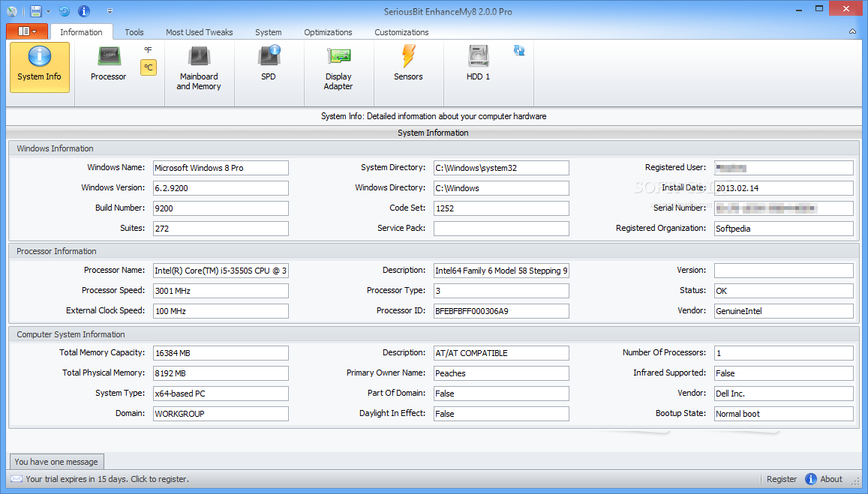
Task: Click the Infrared Supported field
Action: point(784,373)
